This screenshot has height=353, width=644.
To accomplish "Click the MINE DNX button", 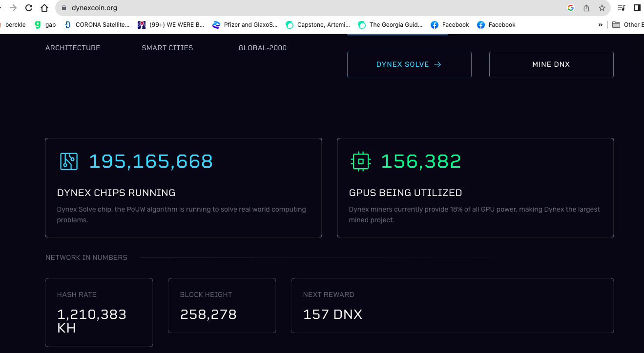I will pos(551,64).
